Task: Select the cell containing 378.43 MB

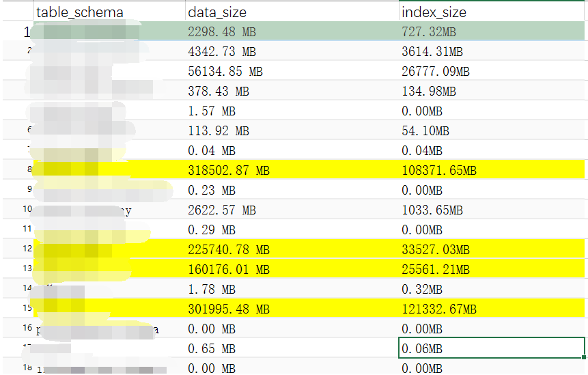Action: [218, 91]
